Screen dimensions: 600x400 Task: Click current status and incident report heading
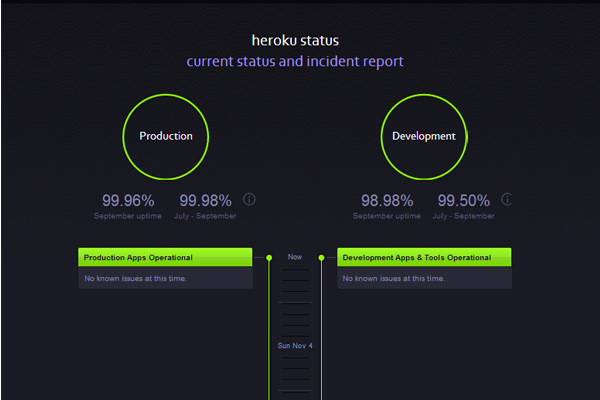(295, 62)
